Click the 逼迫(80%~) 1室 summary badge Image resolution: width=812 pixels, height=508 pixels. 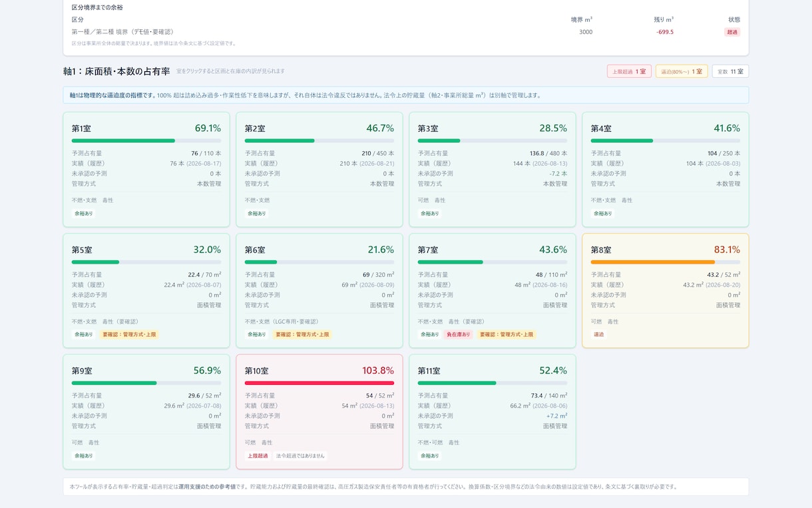(x=682, y=71)
